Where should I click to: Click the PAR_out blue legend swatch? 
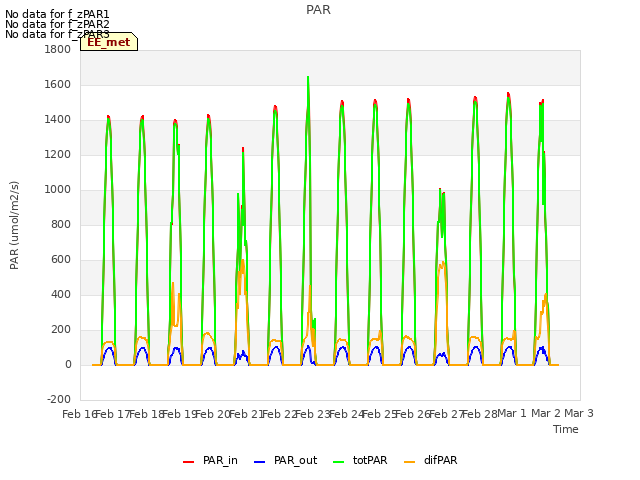coord(259,462)
